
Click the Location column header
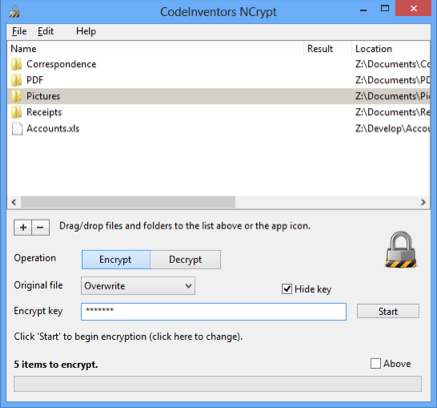tap(391, 49)
